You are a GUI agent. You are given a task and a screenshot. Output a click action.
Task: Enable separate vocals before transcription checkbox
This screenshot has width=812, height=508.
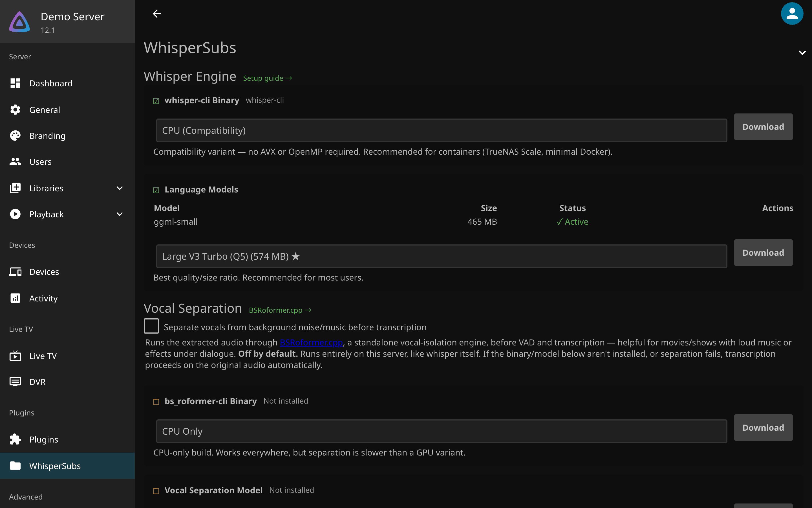coord(151,326)
